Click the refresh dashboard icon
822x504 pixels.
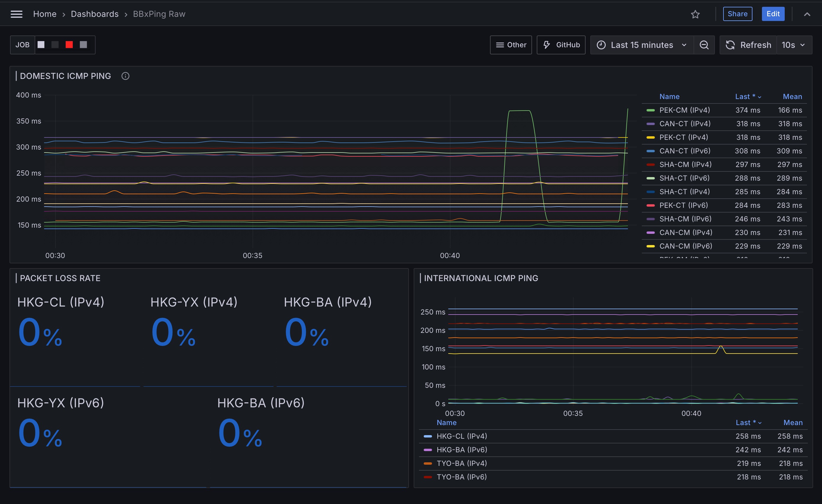(x=730, y=45)
